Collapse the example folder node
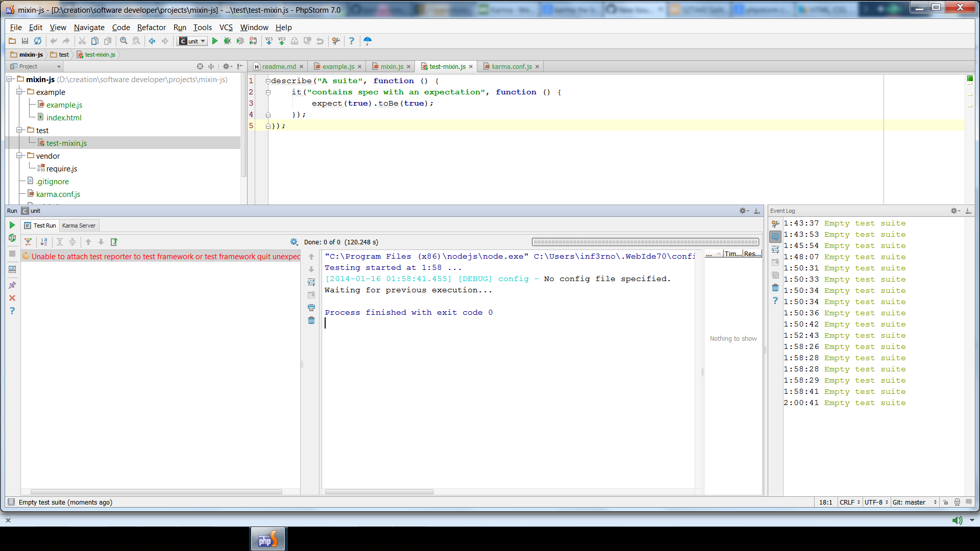The height and width of the screenshot is (551, 980). click(x=19, y=92)
